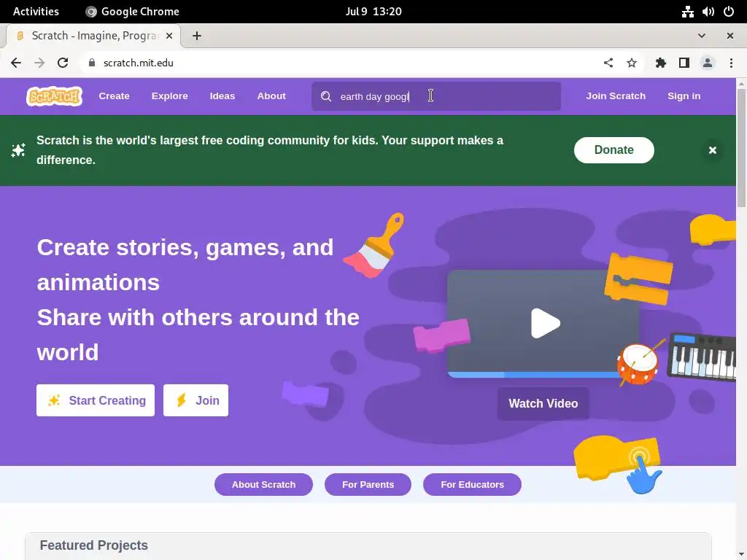Click the Featured Projects heading
Screen dimensions: 747x560
pos(94,545)
